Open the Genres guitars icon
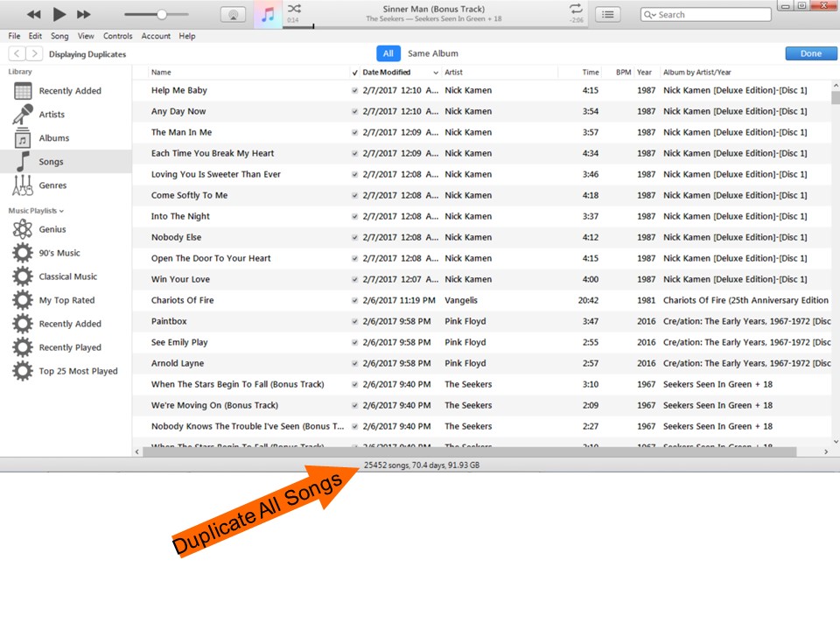The image size is (840, 630). point(23,185)
